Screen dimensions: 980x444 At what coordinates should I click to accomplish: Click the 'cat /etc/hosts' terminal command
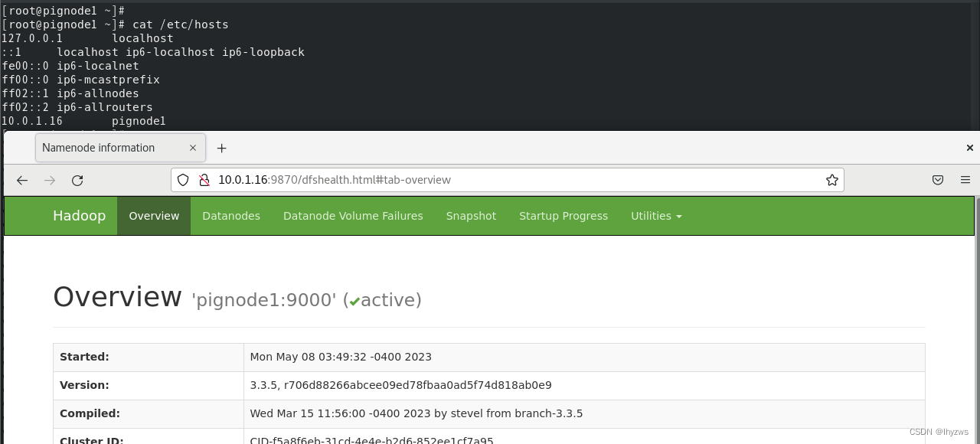point(181,24)
